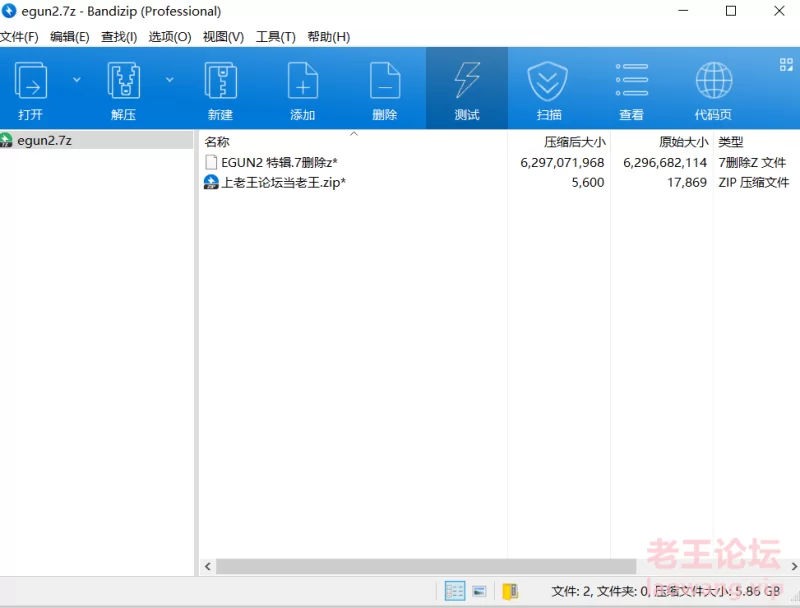Open the 查找(I) menu
Screen dimensions: 800x608
tap(119, 37)
